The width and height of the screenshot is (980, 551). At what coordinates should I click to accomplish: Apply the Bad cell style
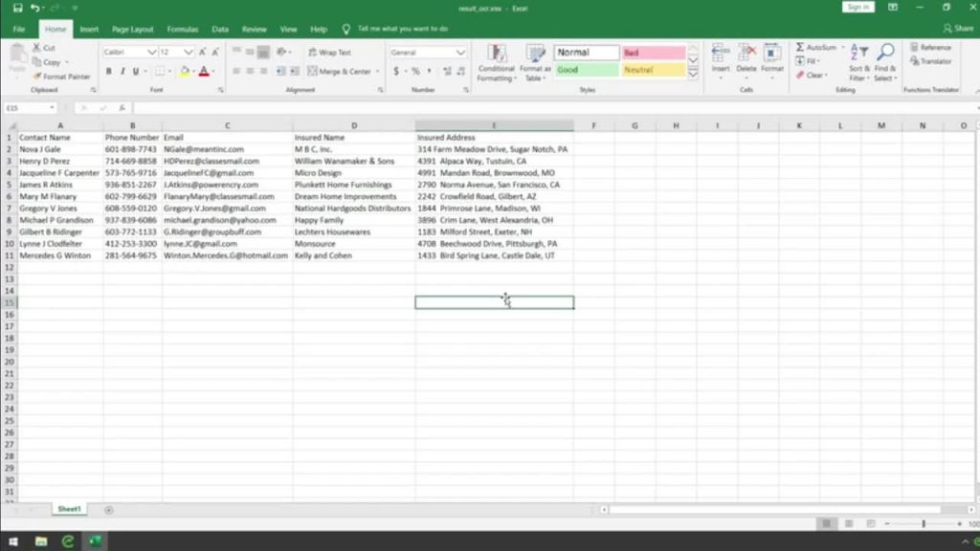(x=653, y=53)
